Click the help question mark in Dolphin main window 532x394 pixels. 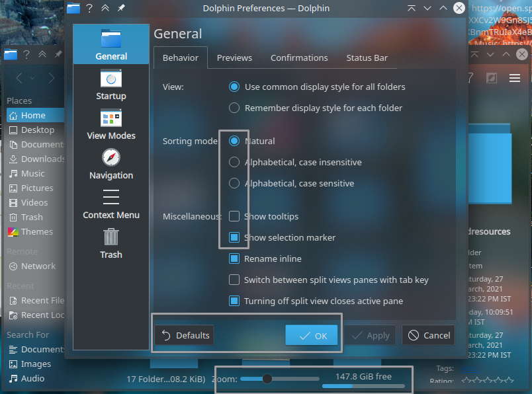[26, 54]
